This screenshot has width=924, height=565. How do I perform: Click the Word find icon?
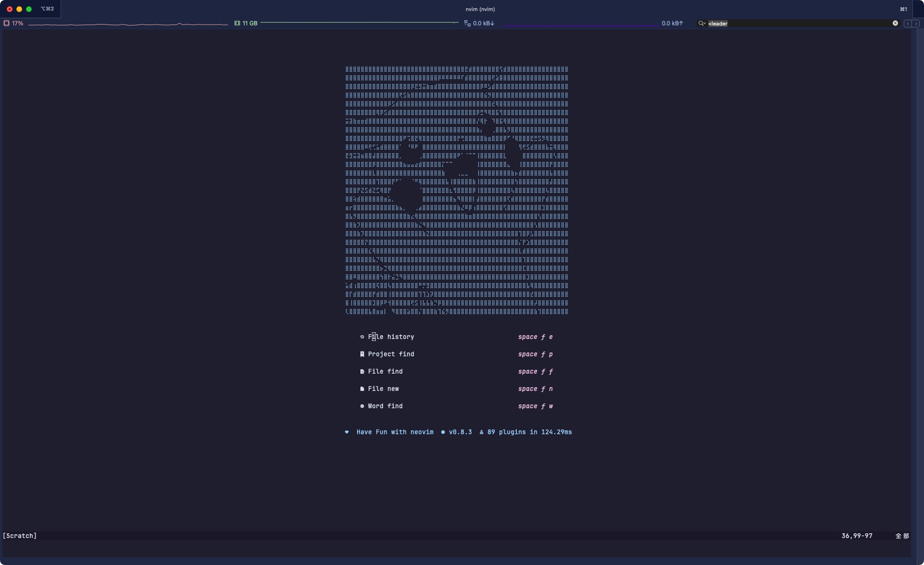362,405
